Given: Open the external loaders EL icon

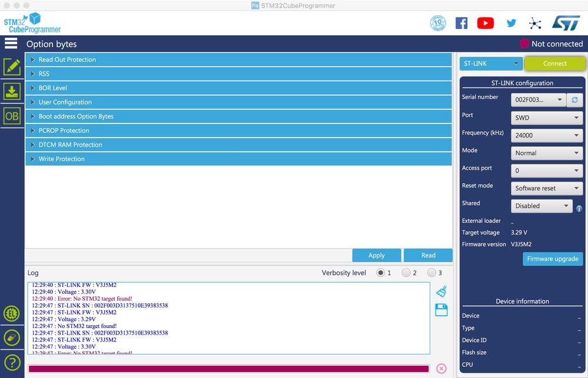Looking at the screenshot, I should (12, 313).
